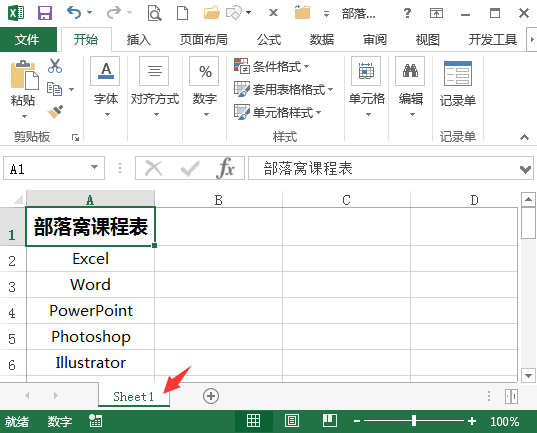The width and height of the screenshot is (537, 433).
Task: Open Print Preview from the quick access toolbar
Action: [x=154, y=13]
